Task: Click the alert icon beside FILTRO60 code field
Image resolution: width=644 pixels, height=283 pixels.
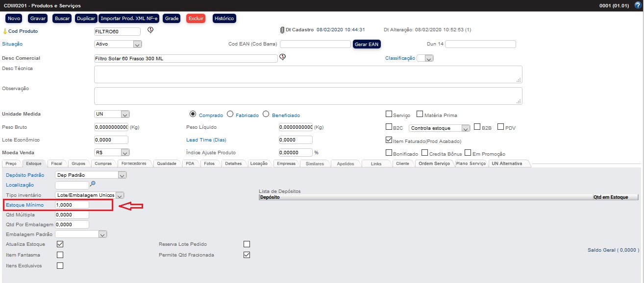Action: pyautogui.click(x=150, y=30)
